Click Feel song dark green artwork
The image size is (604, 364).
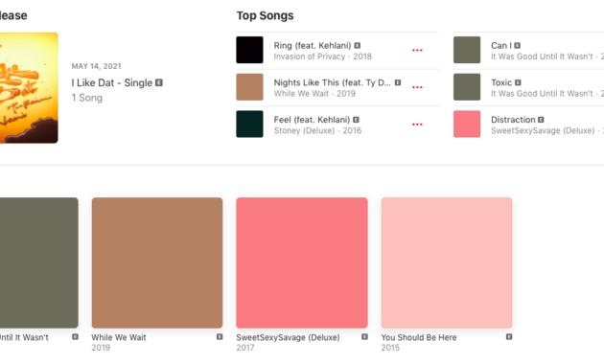click(249, 124)
